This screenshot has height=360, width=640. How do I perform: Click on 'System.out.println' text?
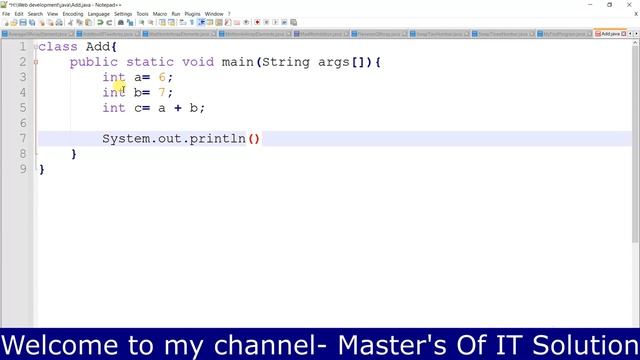(x=174, y=139)
